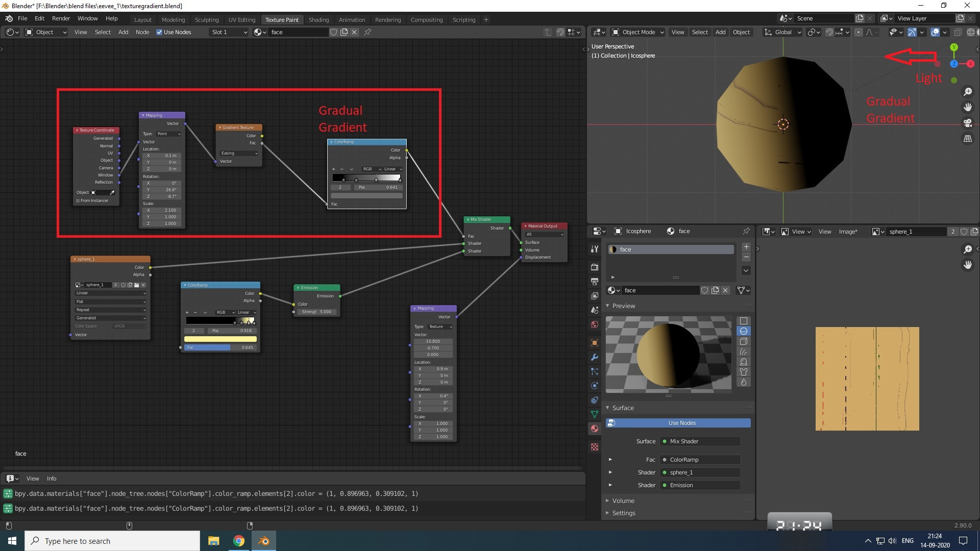Open the Image menu in image editor
980x551 pixels.
[x=848, y=232]
